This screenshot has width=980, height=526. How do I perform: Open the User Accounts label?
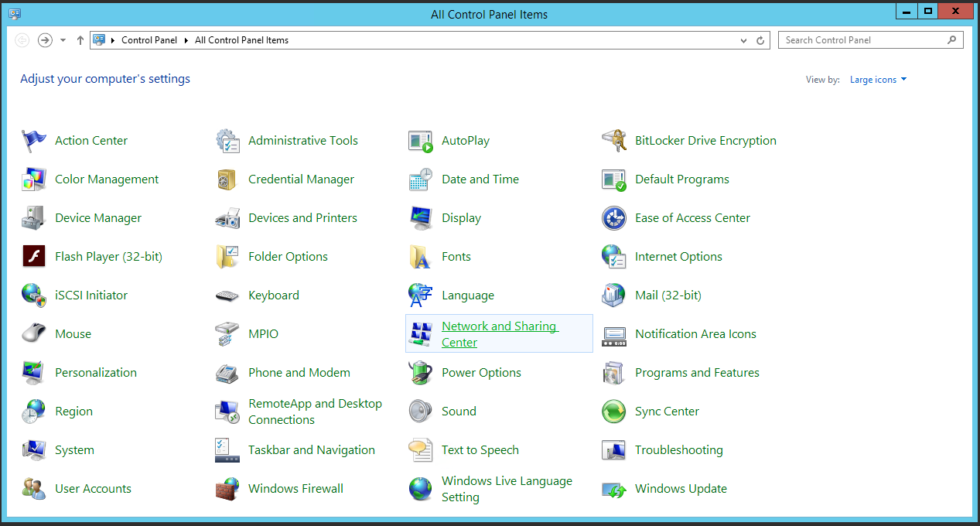click(93, 489)
